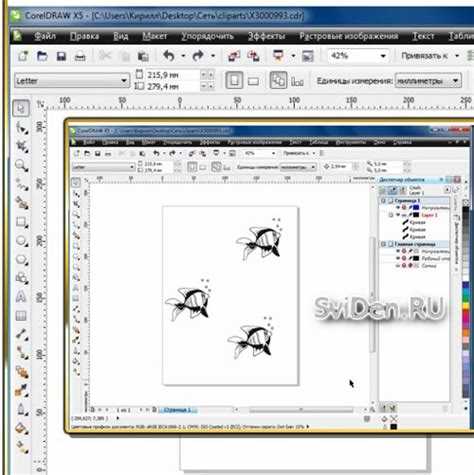The width and height of the screenshot is (474, 475).
Task: Choose the Polygon tool in main toolbox
Action: (x=22, y=259)
